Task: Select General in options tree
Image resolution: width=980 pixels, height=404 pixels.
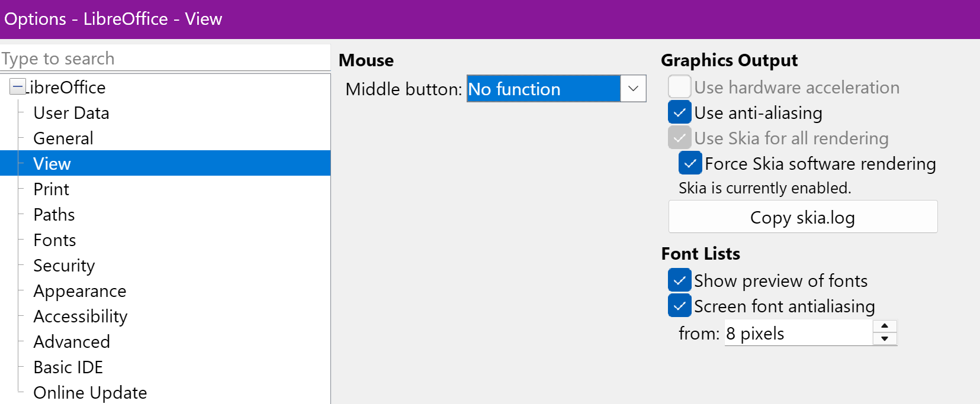Action: pyautogui.click(x=63, y=138)
